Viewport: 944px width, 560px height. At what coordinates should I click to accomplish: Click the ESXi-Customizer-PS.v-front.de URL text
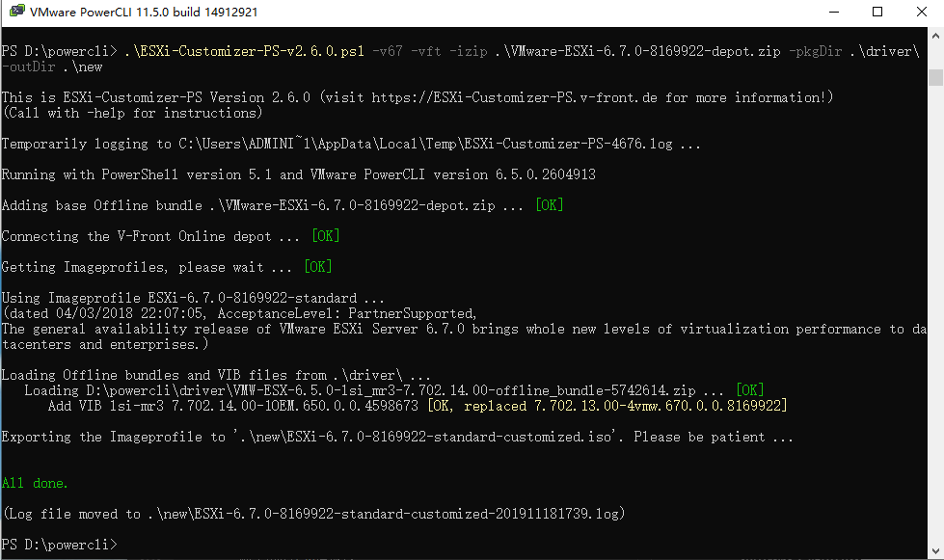click(515, 97)
